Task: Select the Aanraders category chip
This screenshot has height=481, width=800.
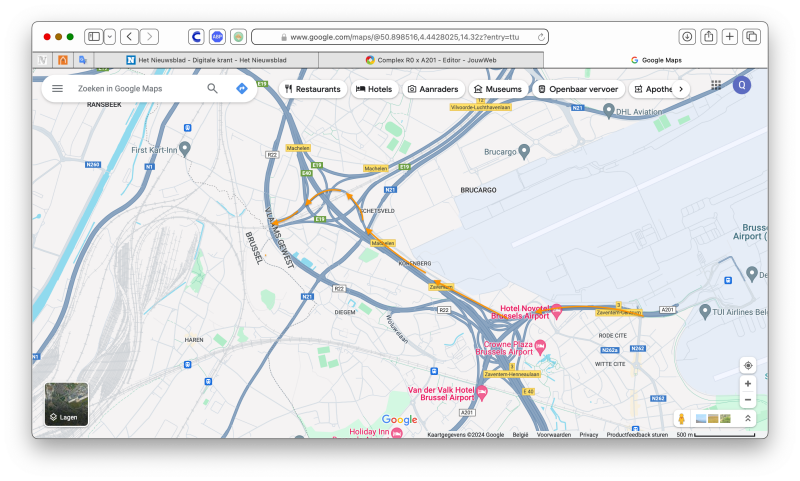Action: pyautogui.click(x=433, y=89)
